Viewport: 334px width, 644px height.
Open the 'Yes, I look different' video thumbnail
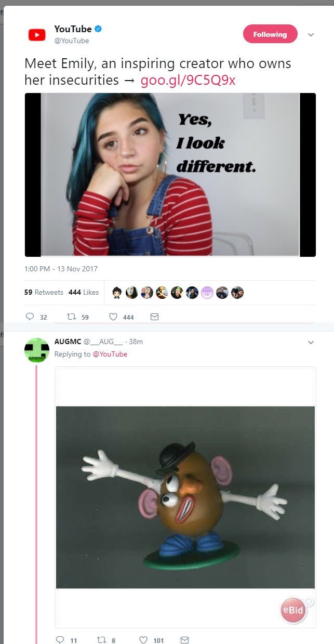pyautogui.click(x=170, y=175)
